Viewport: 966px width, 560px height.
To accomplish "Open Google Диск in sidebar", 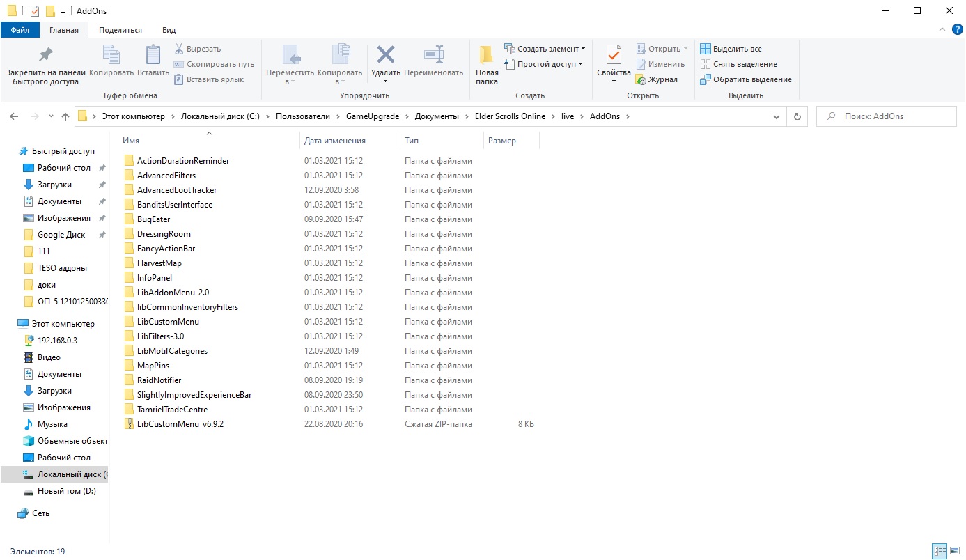I will click(x=61, y=235).
